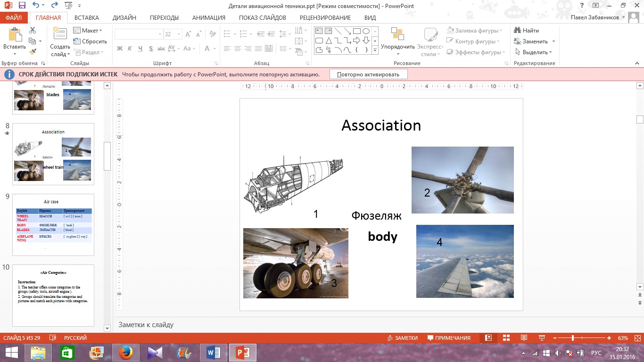Open the ВСТАВКА ribbon tab

click(x=87, y=18)
